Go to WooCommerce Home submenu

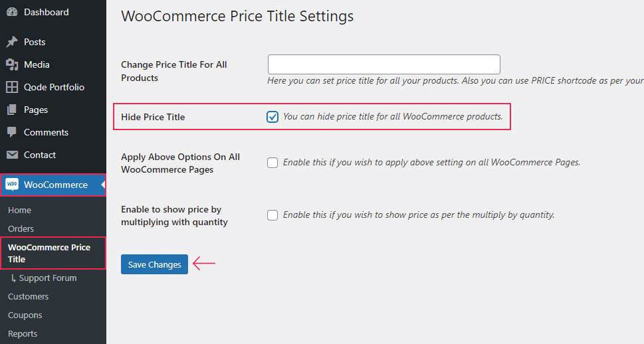coord(19,210)
